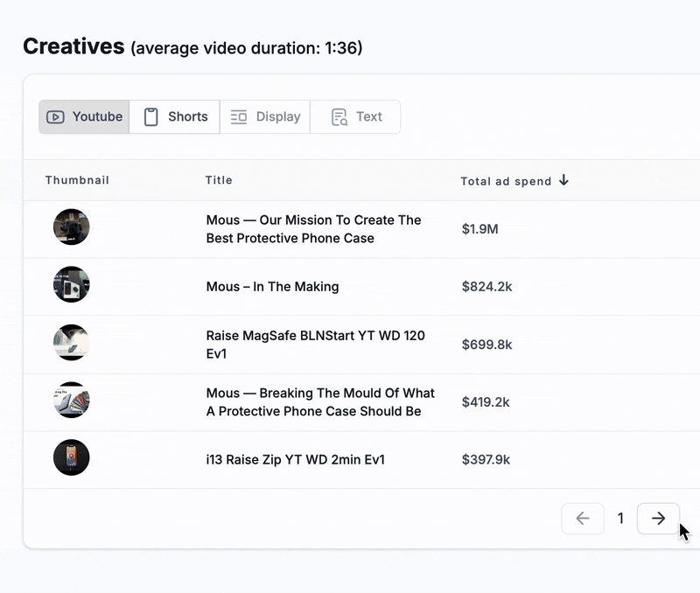Open thumbnail for Raise MagSafe BLNStart video
The image size is (700, 593).
[x=72, y=342]
